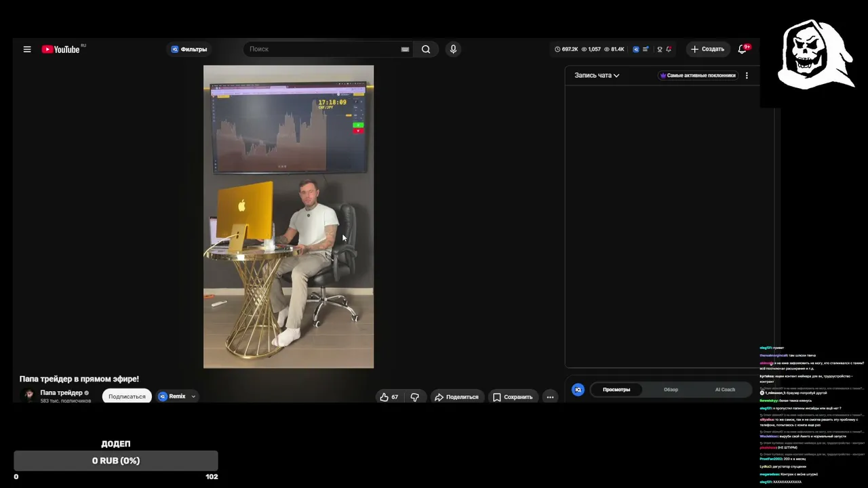Open the vidIQ bell alert icon
The width and height of the screenshot is (868, 488).
[669, 49]
